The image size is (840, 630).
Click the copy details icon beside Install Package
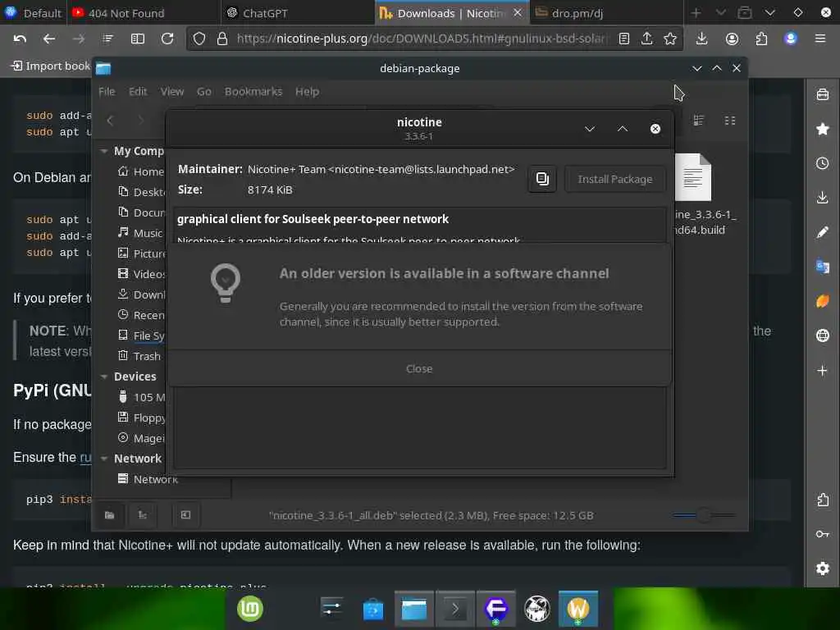(x=542, y=179)
